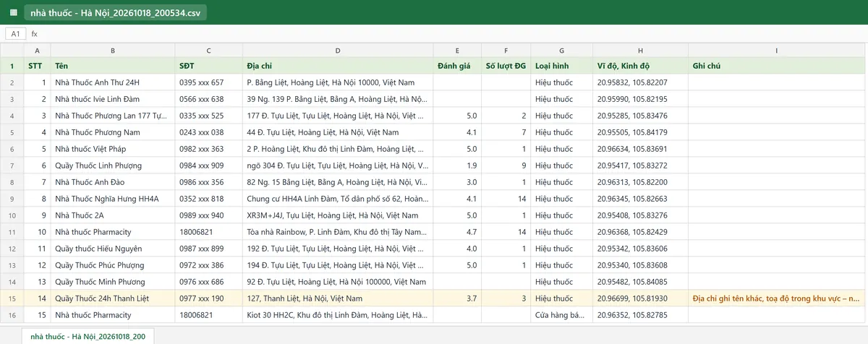This screenshot has width=868, height=344.
Task: Click the A1 cell reference box
Action: click(x=15, y=34)
